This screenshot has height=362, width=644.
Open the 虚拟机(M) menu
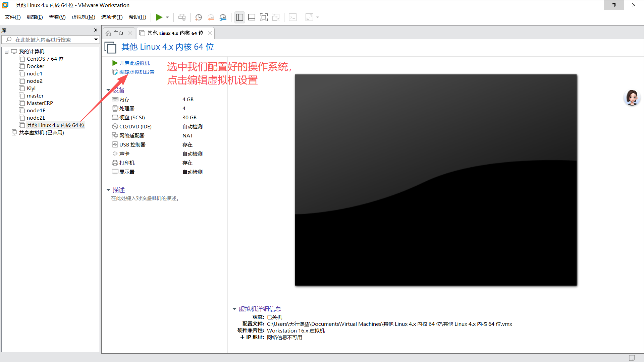[83, 17]
